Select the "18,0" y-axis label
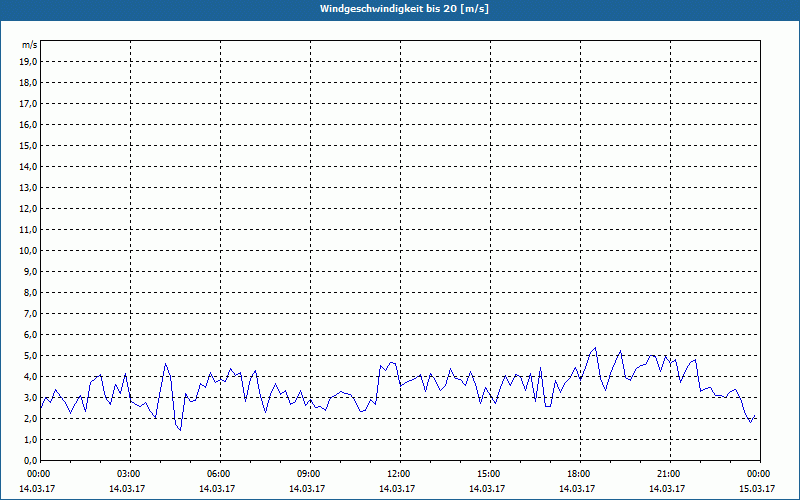The height and width of the screenshot is (500, 800). click(x=28, y=83)
